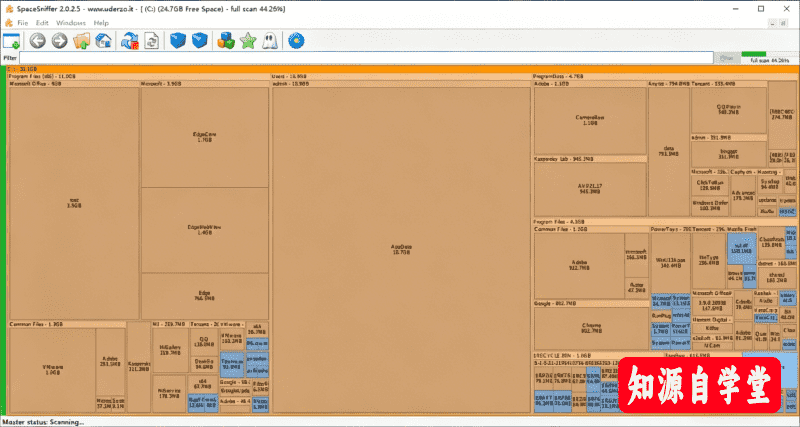Screen dimensions: 800x427
Task: Click the admin - 18.9GB header
Action: 401,83
